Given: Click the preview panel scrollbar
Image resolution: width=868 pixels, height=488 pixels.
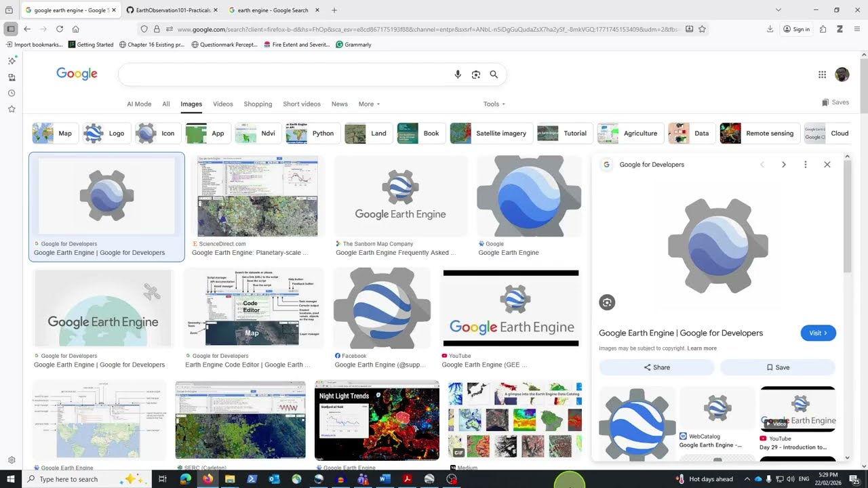Looking at the screenshot, I should click(848, 217).
